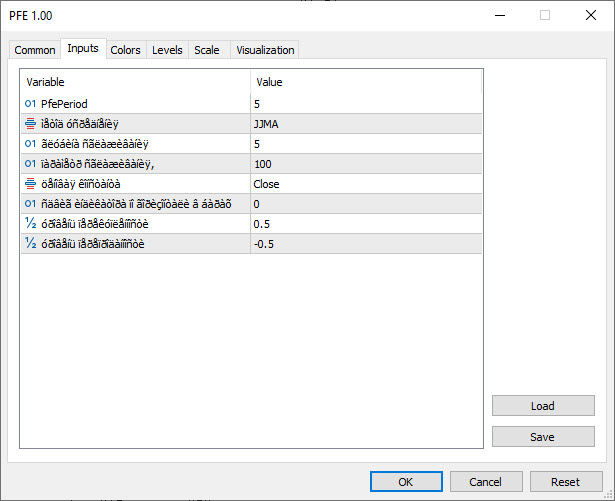
Task: Click the Reset button
Action: [x=565, y=481]
